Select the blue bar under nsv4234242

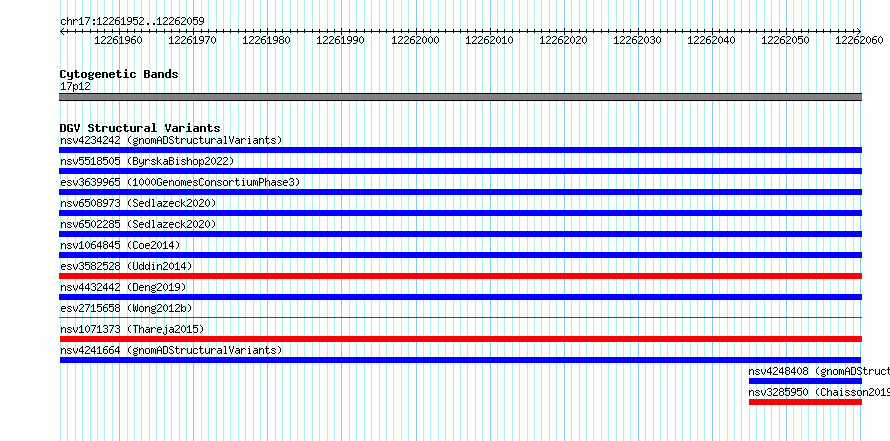pos(460,150)
